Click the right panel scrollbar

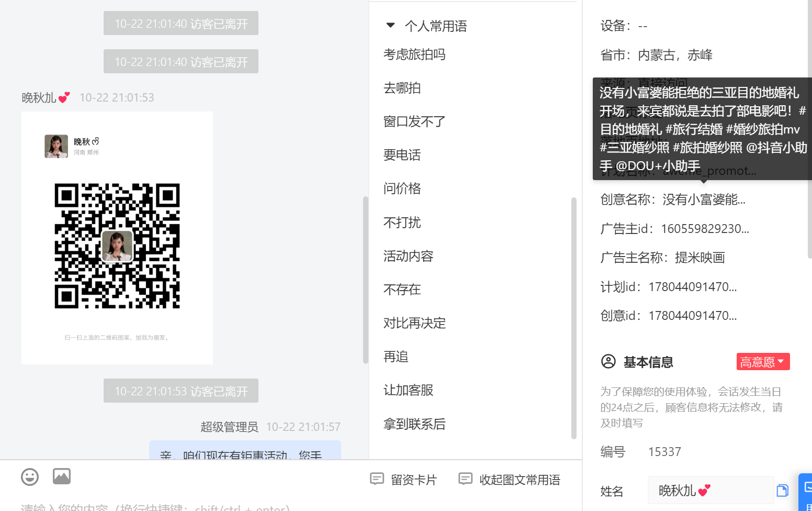(x=809, y=128)
